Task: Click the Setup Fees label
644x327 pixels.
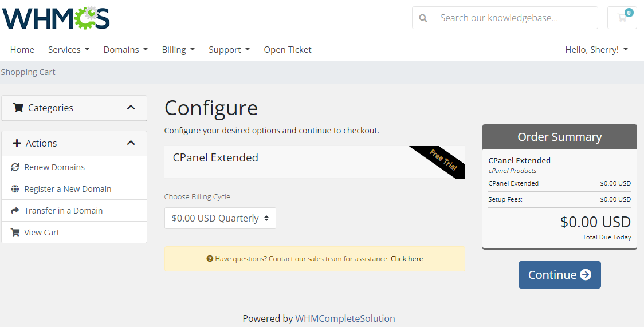Action: click(505, 199)
